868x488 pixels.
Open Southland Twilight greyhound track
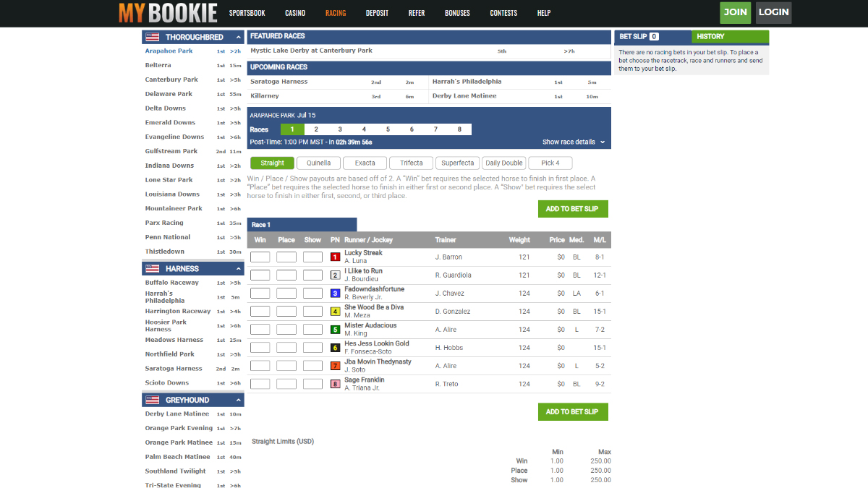[x=176, y=471]
